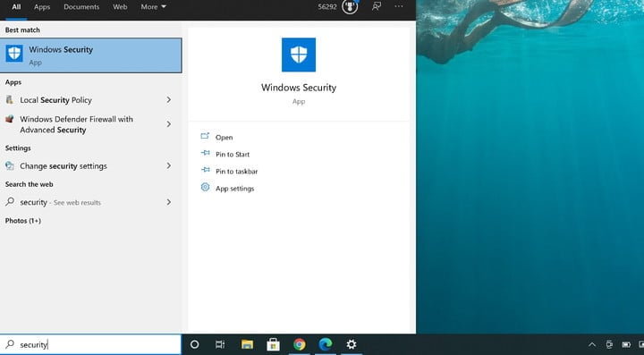This screenshot has height=355, width=644.
Task: Open File Explorer from the taskbar
Action: click(x=247, y=344)
